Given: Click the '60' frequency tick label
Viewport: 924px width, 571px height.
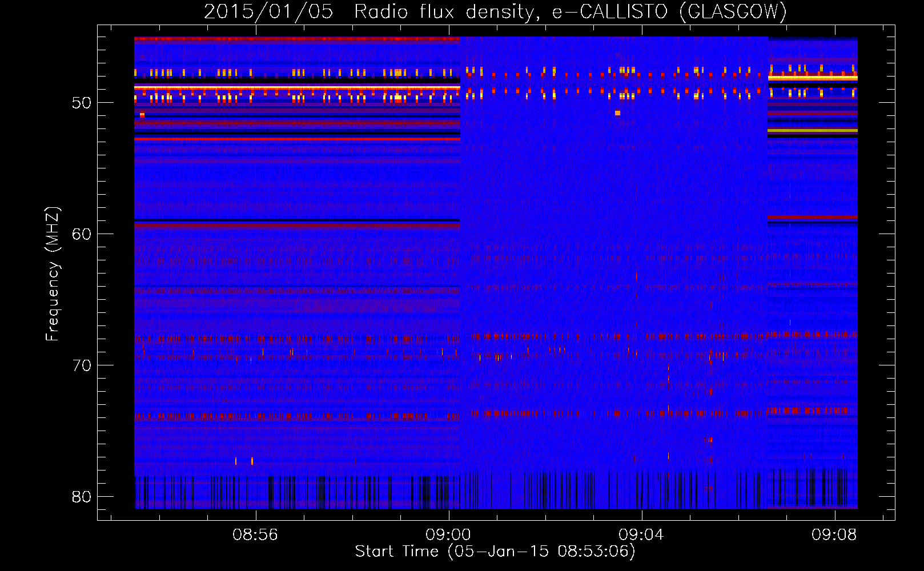Looking at the screenshot, I should coord(82,235).
